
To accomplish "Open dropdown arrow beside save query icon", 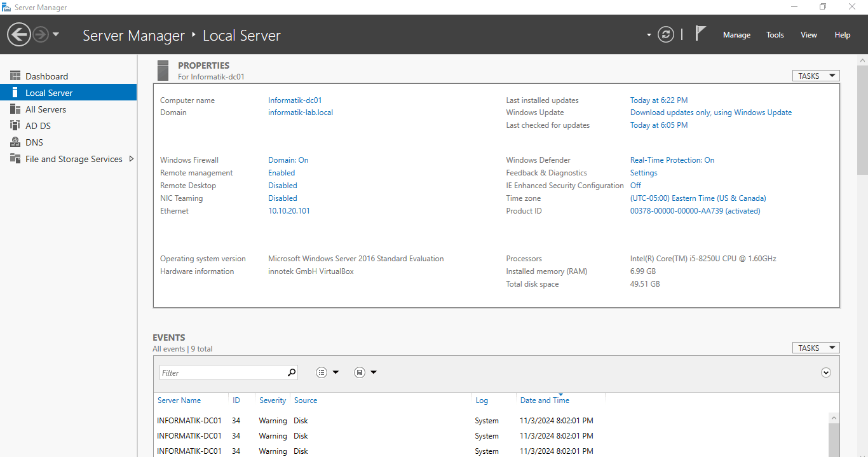I will coord(374,372).
